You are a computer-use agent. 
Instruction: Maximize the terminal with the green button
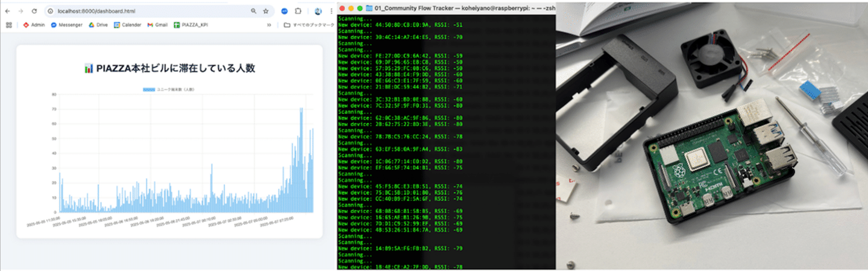click(360, 8)
